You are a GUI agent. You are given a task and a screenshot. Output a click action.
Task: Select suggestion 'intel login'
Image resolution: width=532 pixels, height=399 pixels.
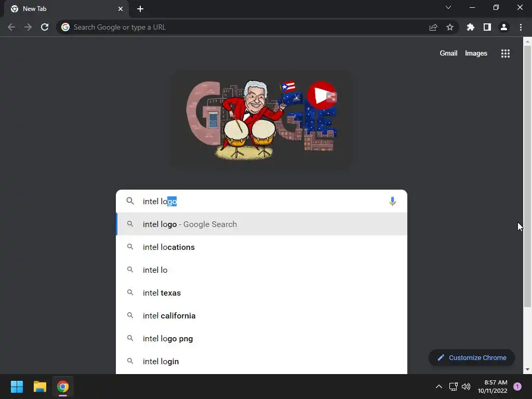pyautogui.click(x=262, y=361)
